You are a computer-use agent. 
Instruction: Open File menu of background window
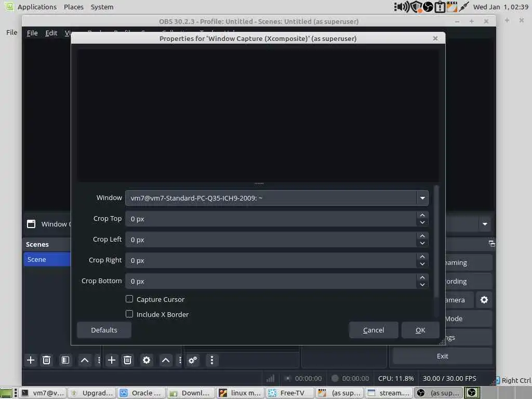click(x=11, y=33)
